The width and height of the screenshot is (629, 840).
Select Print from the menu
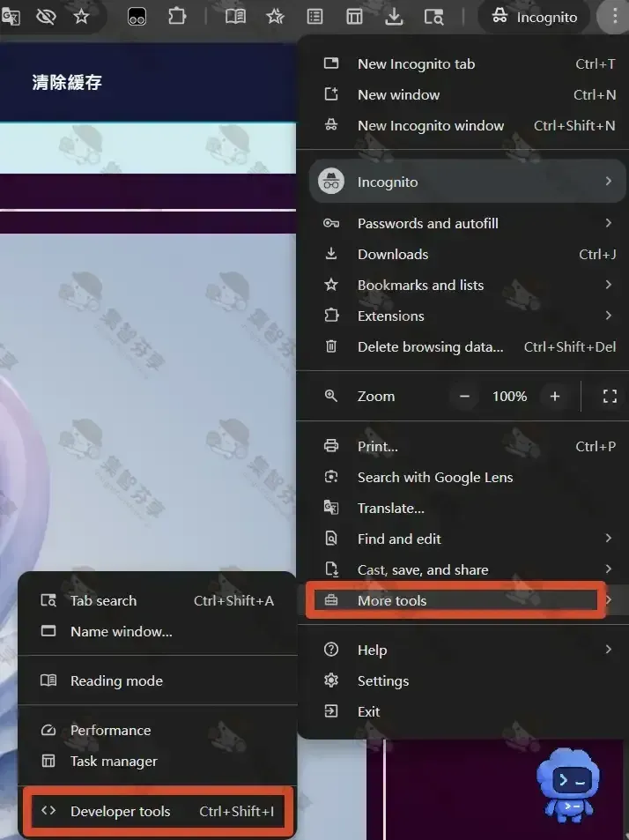click(462, 446)
